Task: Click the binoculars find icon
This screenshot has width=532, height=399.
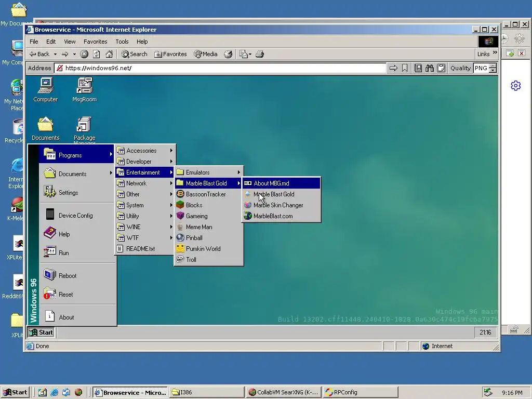Action: tap(430, 68)
